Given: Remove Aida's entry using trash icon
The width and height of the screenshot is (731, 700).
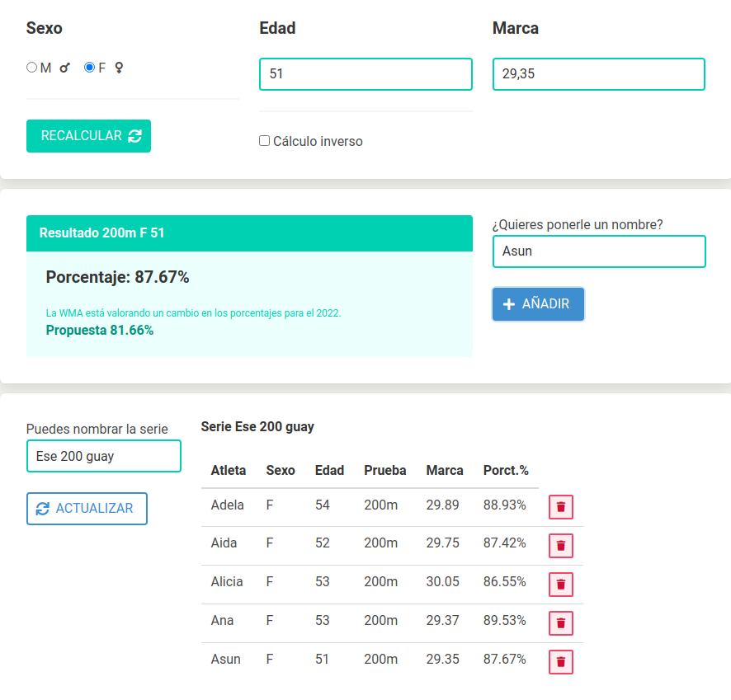Looking at the screenshot, I should [561, 545].
